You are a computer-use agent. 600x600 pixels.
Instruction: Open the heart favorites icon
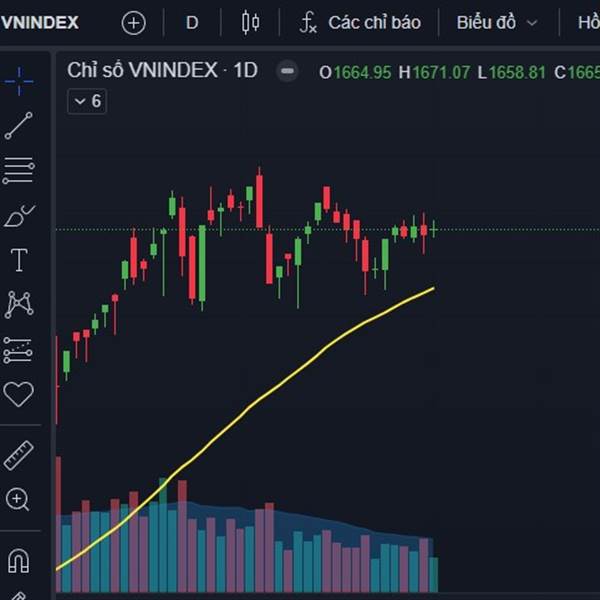(x=19, y=394)
